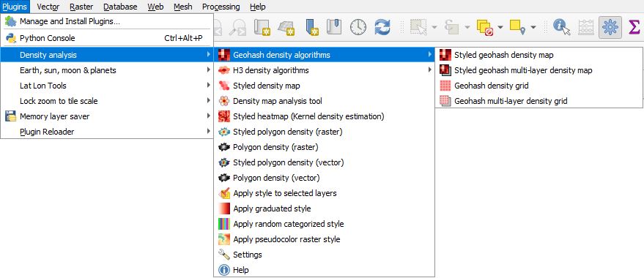644x278 pixels.
Task: Run Styled geohash density map
Action: [x=538, y=55]
